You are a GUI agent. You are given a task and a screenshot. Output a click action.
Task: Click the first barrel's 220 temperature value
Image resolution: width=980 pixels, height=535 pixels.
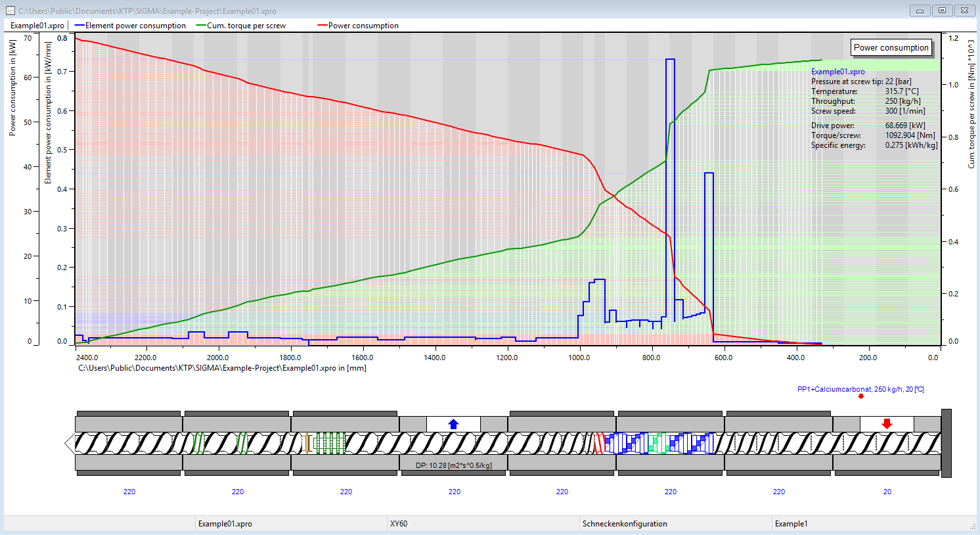[x=129, y=492]
